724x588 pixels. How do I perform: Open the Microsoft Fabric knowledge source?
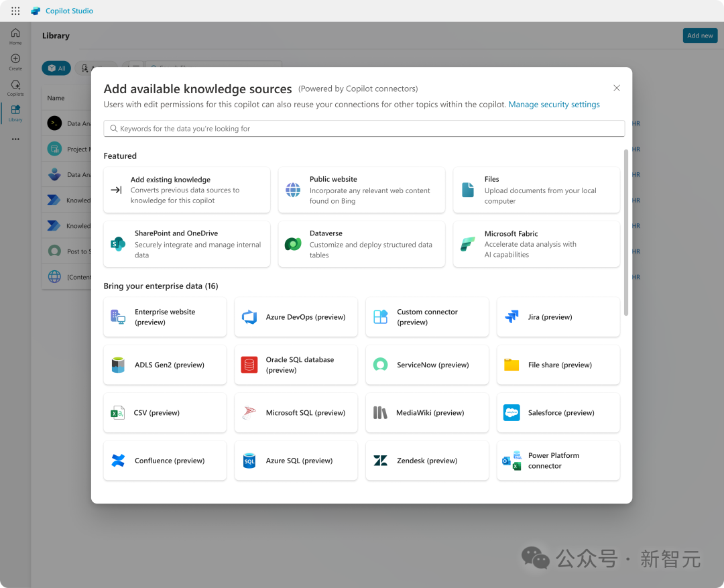tap(536, 244)
